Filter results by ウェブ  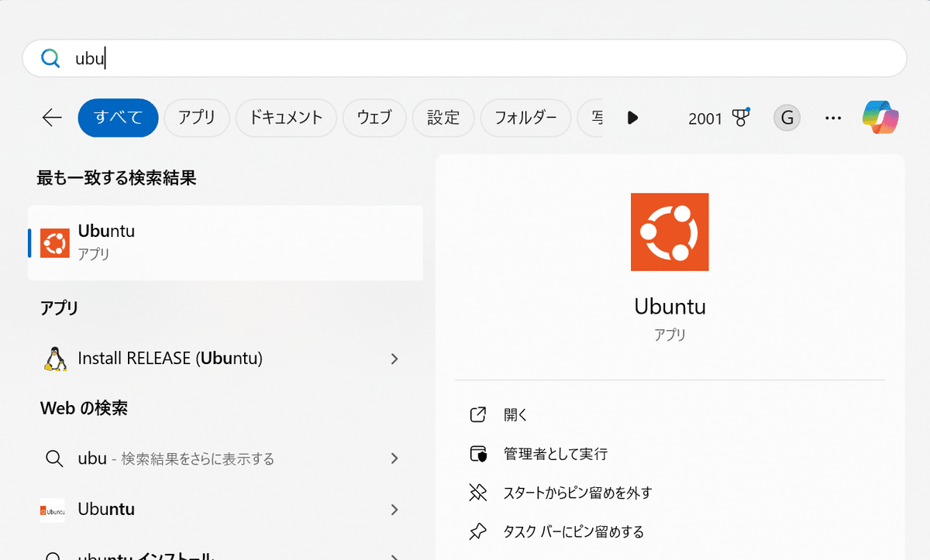tap(374, 118)
